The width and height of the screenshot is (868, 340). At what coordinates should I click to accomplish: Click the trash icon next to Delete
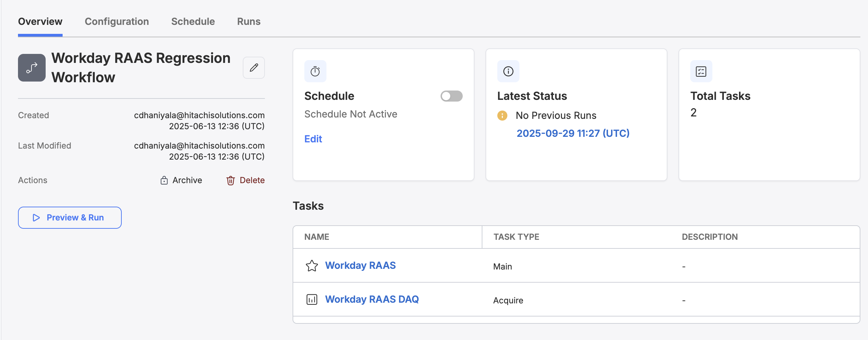click(x=231, y=180)
